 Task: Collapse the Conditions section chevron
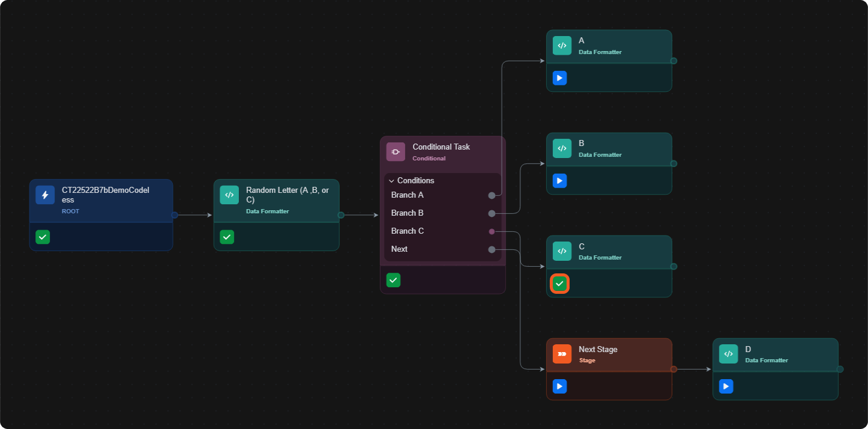click(x=391, y=181)
